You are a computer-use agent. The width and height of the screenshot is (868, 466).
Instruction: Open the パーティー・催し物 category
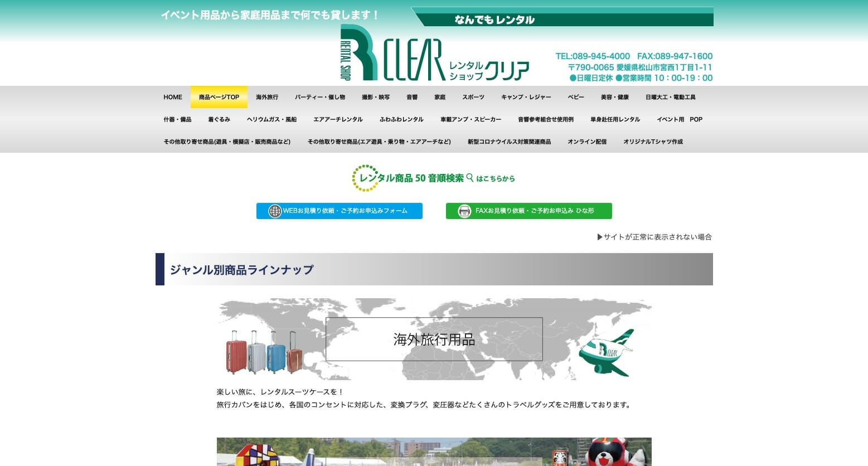tap(320, 97)
